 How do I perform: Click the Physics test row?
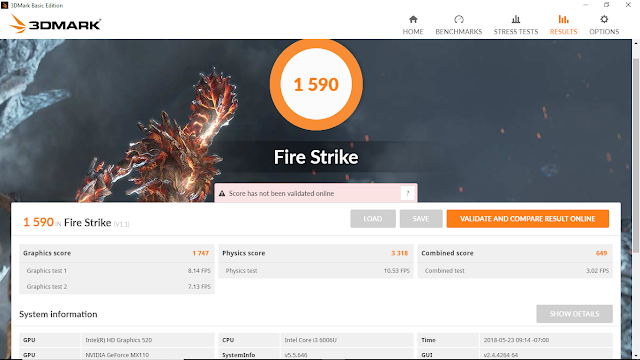[x=316, y=271]
